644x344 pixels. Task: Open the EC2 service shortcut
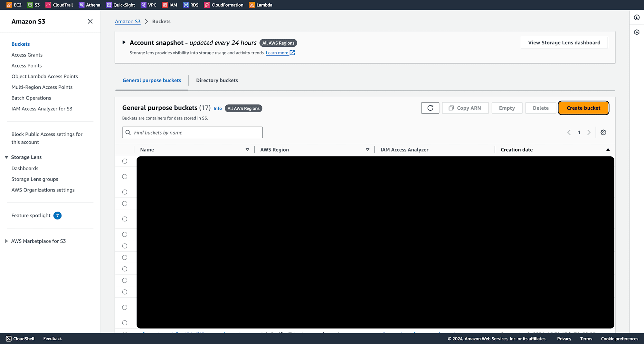tap(14, 5)
